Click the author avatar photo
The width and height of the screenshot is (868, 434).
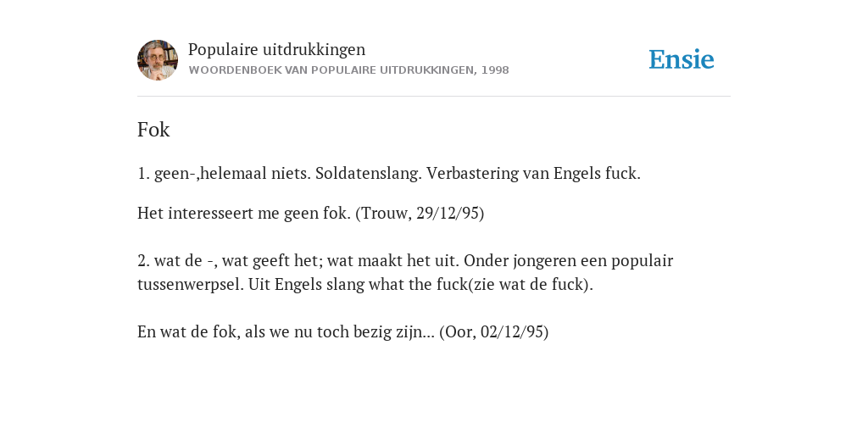tap(158, 60)
